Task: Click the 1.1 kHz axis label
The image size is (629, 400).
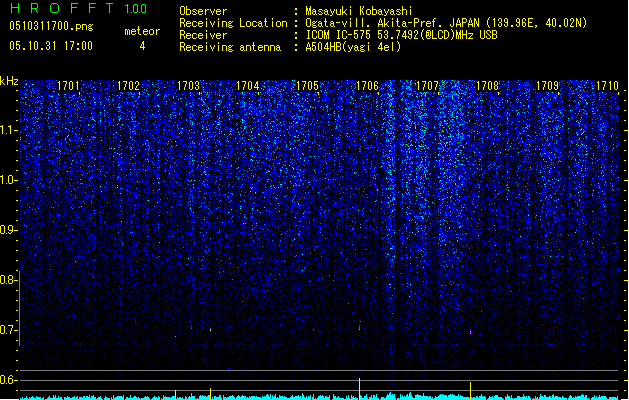Action: (8, 130)
